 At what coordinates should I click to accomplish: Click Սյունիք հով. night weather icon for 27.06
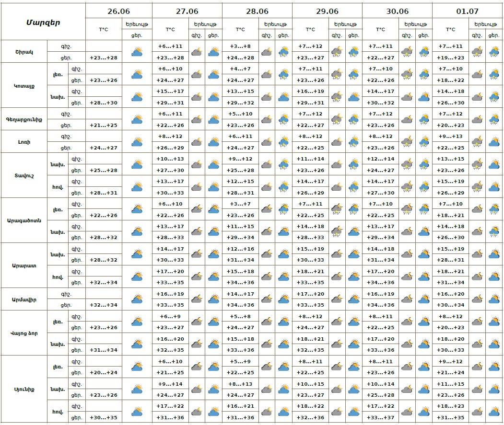click(197, 412)
